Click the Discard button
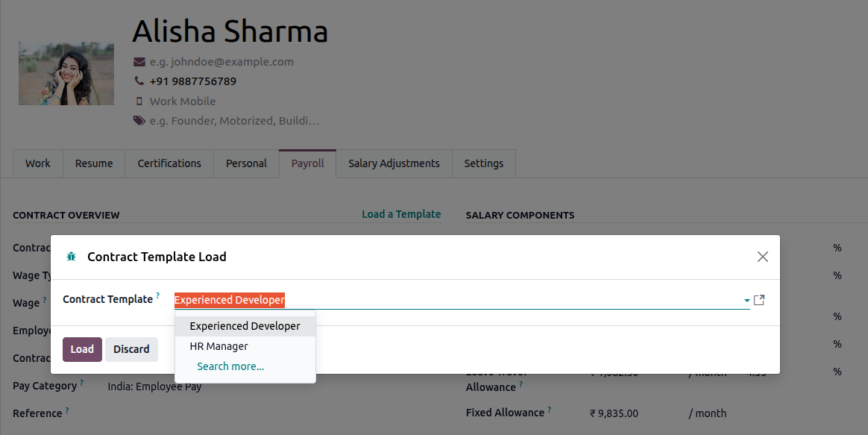The width and height of the screenshot is (868, 435). (x=131, y=349)
